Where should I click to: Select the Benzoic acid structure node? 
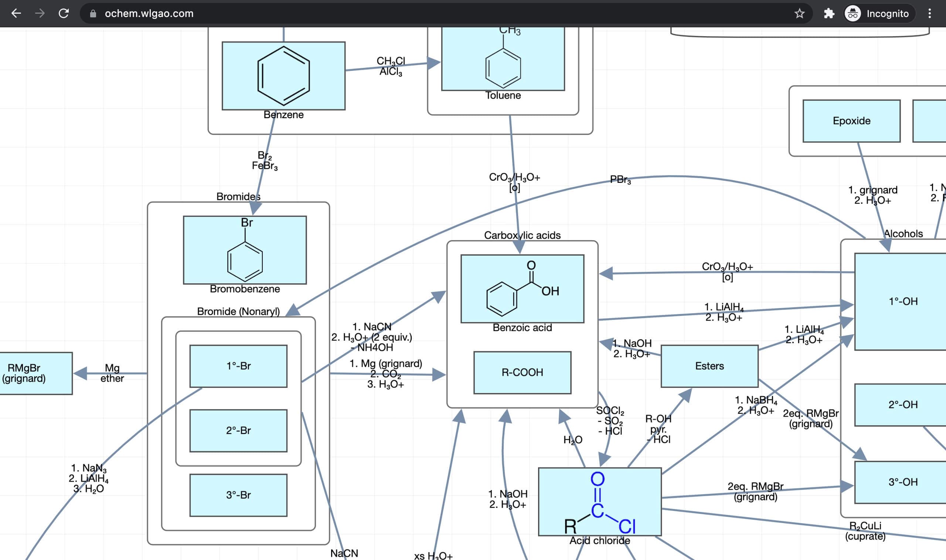522,288
